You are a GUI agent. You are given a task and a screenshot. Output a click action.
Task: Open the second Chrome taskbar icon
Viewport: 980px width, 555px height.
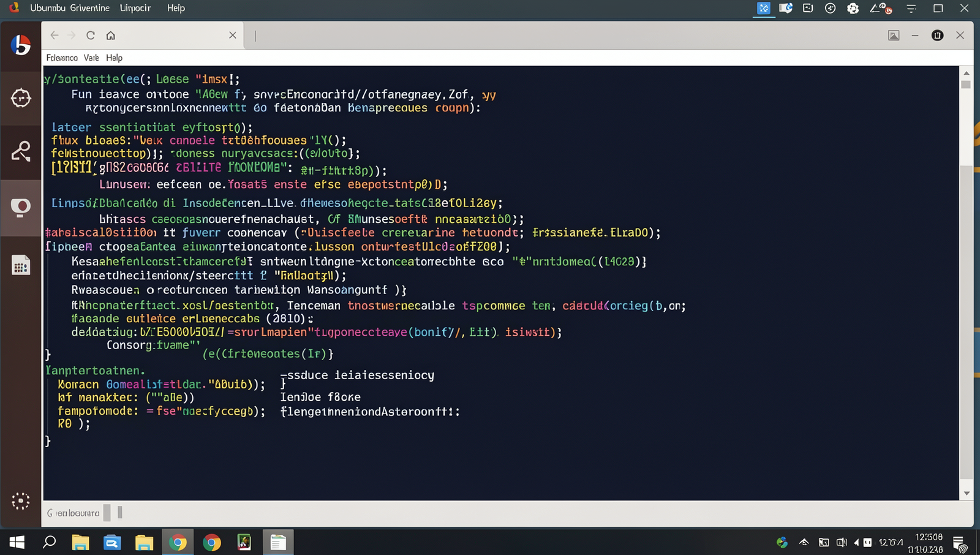click(x=212, y=543)
